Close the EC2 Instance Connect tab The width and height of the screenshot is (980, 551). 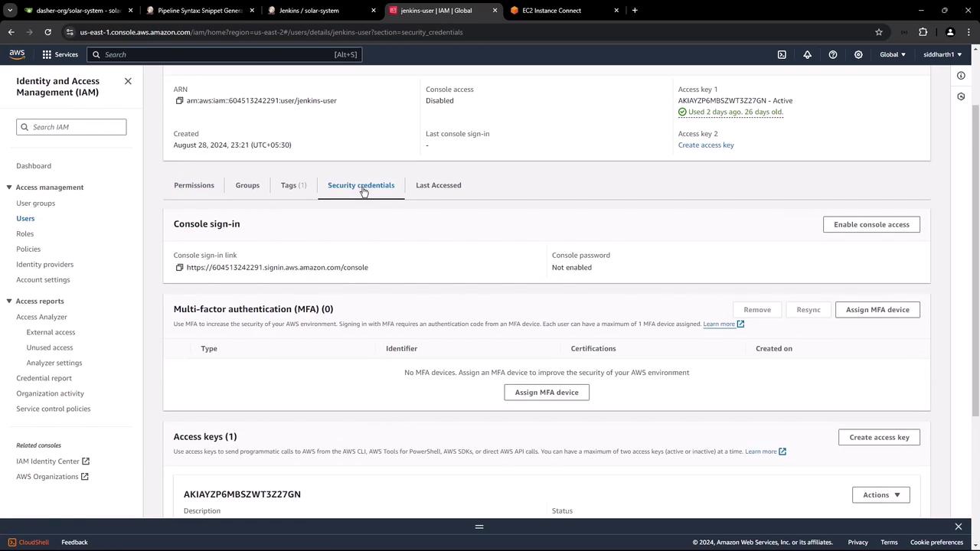coord(616,11)
